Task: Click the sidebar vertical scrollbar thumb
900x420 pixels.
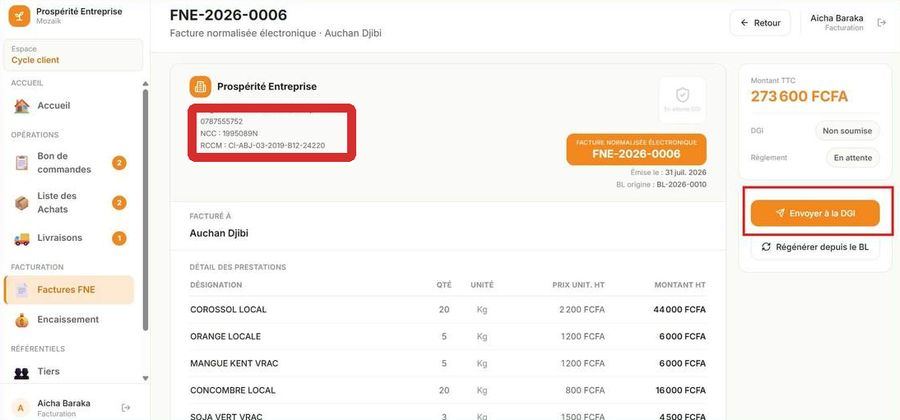Action: pos(145,209)
